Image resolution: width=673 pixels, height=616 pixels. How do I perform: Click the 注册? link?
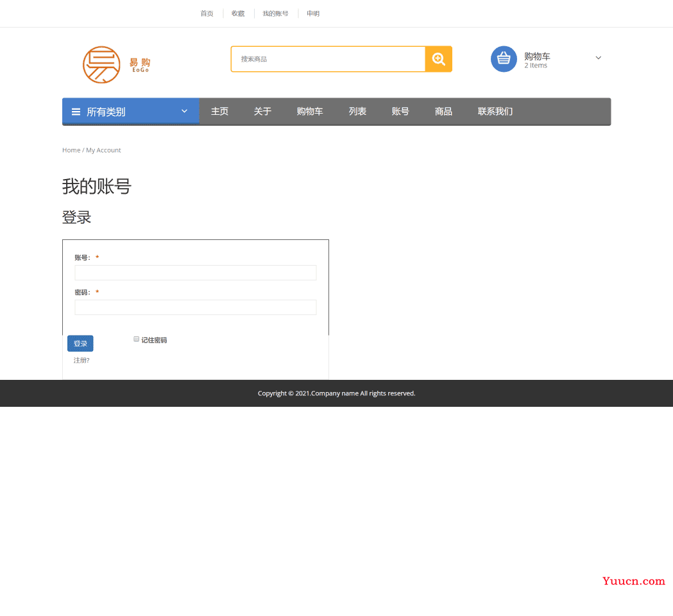pyautogui.click(x=81, y=360)
